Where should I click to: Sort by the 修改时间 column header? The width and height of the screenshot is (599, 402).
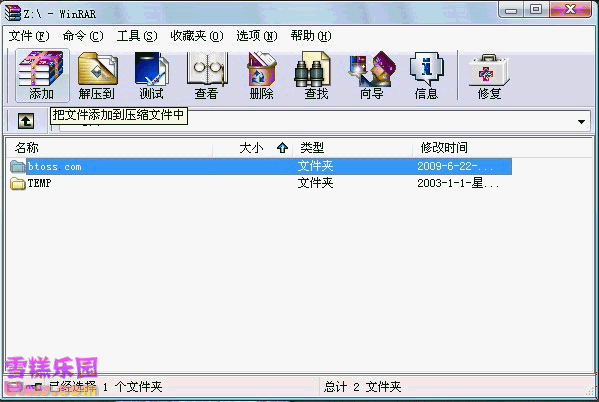444,148
